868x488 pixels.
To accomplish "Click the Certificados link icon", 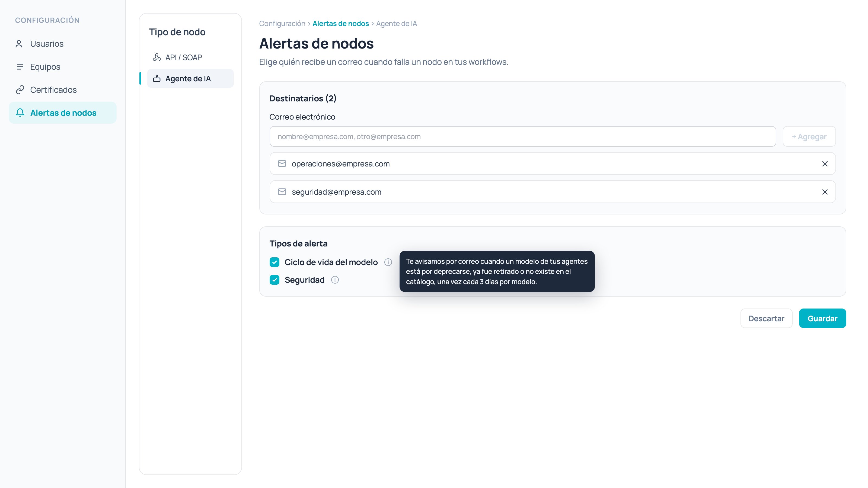I will pyautogui.click(x=20, y=89).
